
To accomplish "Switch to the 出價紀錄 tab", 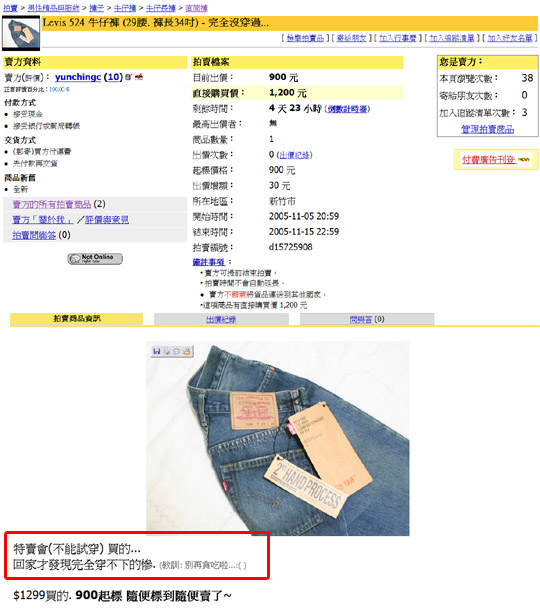I will [x=221, y=319].
